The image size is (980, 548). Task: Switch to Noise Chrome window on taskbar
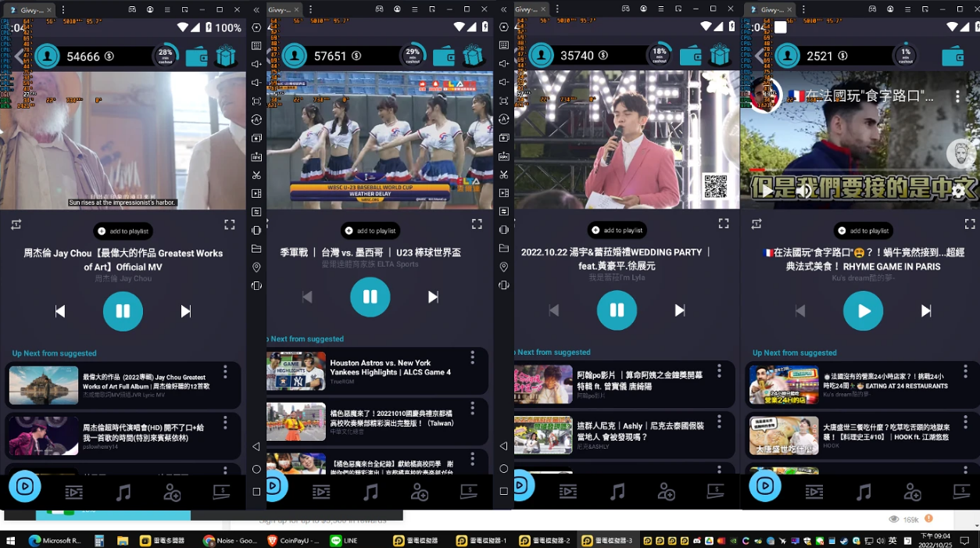(231, 540)
